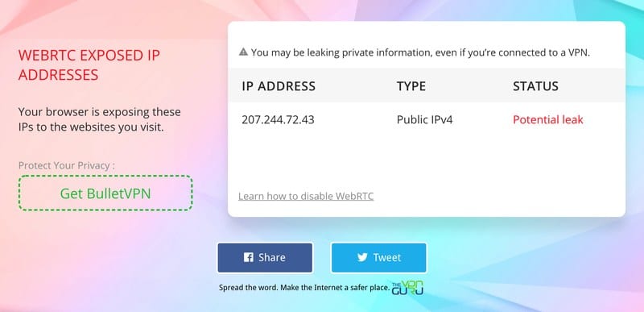Open Learn how to disable WebRTC link
This screenshot has width=644, height=312.
pyautogui.click(x=306, y=196)
